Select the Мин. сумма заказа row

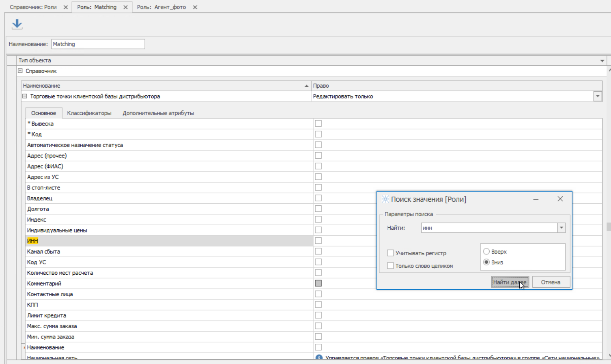pyautogui.click(x=169, y=336)
